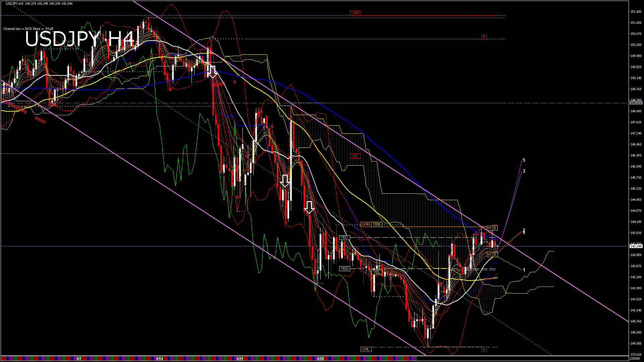The height and width of the screenshot is (362, 644).
Task: Click the 4/7 date marker
Action: 79,359
